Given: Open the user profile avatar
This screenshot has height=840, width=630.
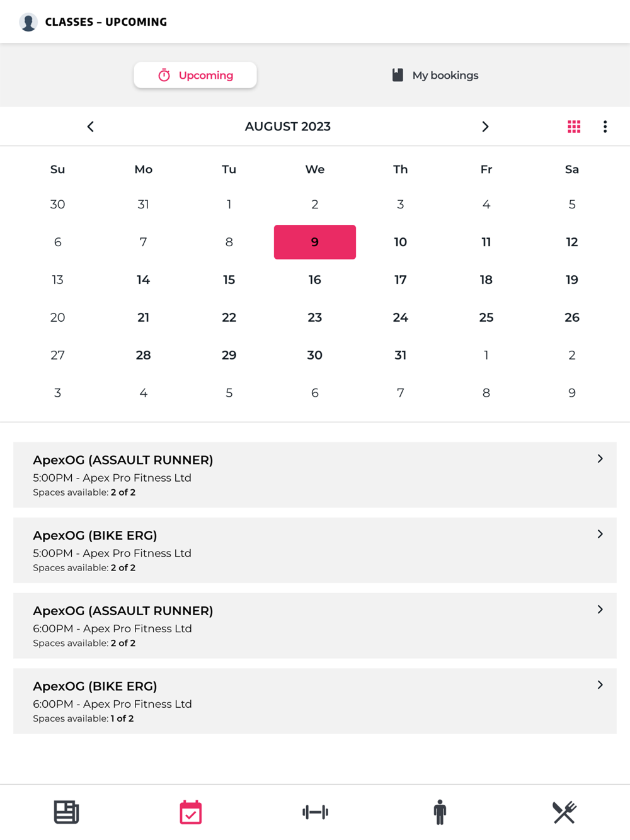Looking at the screenshot, I should coord(28,22).
